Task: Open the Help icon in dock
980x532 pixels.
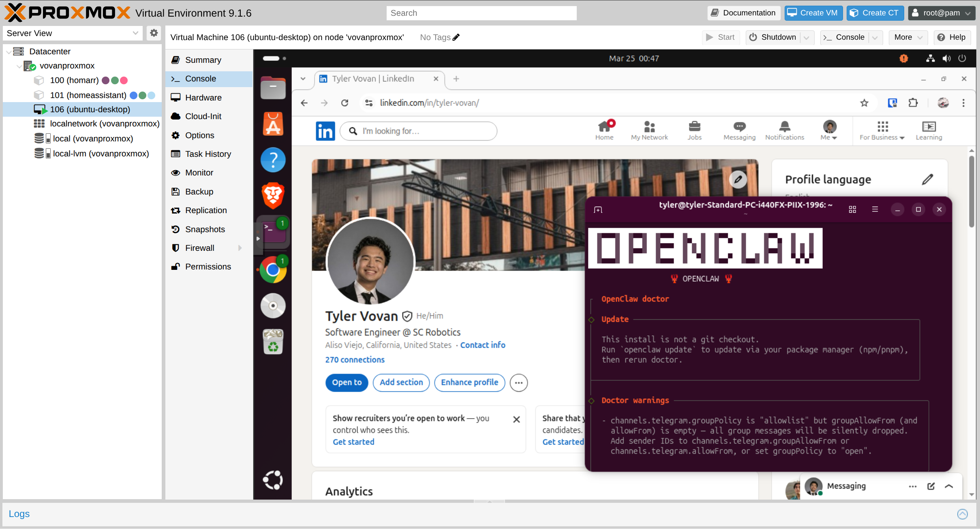Action: click(273, 160)
